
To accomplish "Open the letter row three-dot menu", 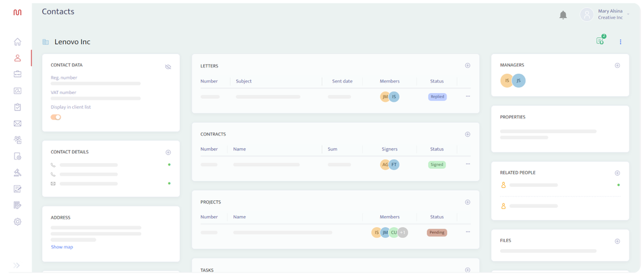I will point(468,96).
